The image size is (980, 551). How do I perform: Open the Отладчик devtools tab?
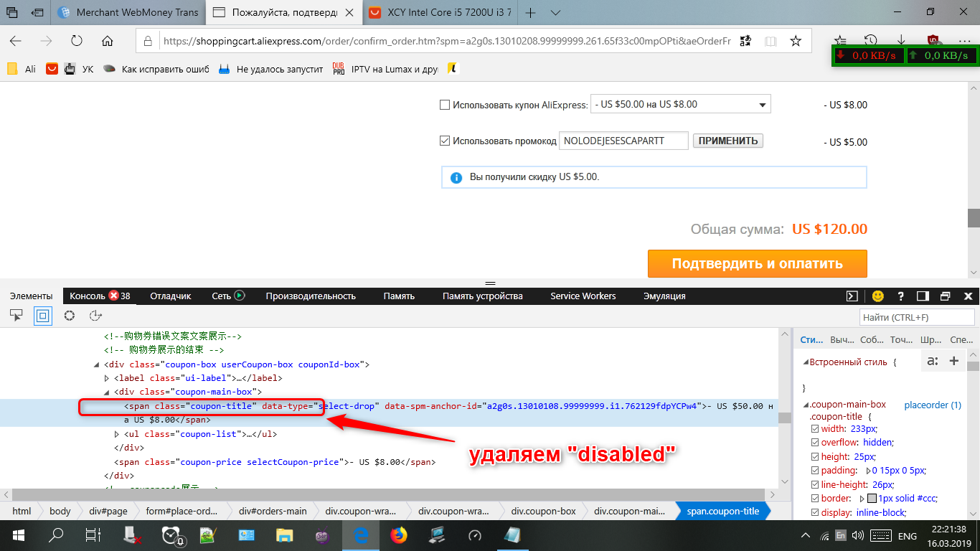click(x=171, y=296)
